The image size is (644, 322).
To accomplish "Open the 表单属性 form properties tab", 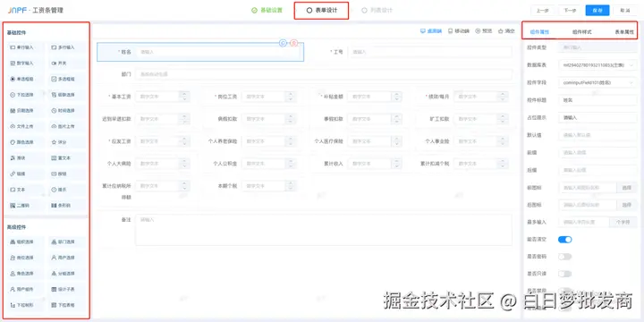I will (x=624, y=31).
